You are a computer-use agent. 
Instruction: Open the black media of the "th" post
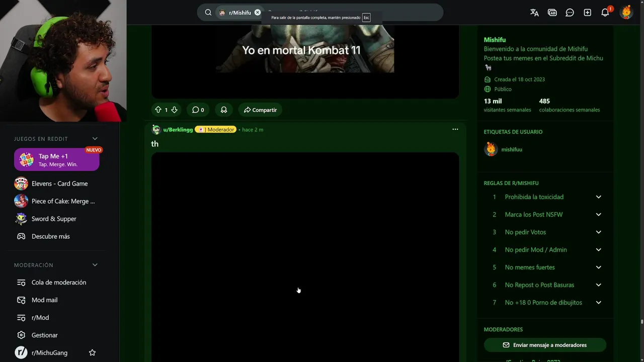click(305, 257)
